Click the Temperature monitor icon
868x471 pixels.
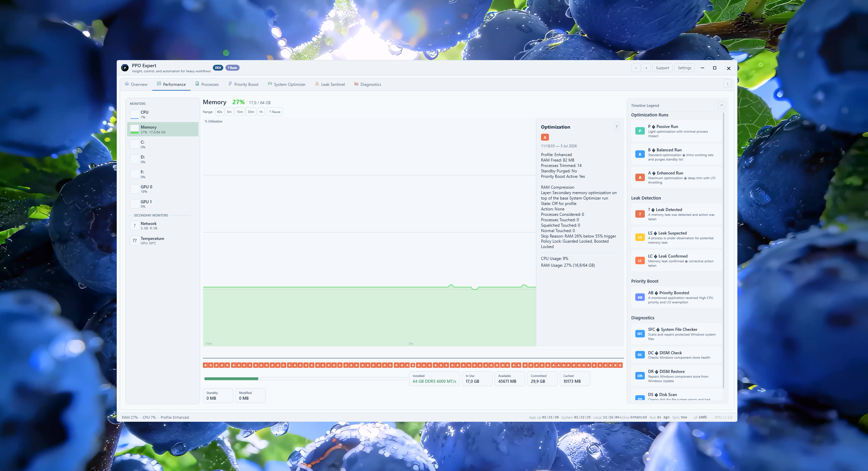[x=135, y=241]
